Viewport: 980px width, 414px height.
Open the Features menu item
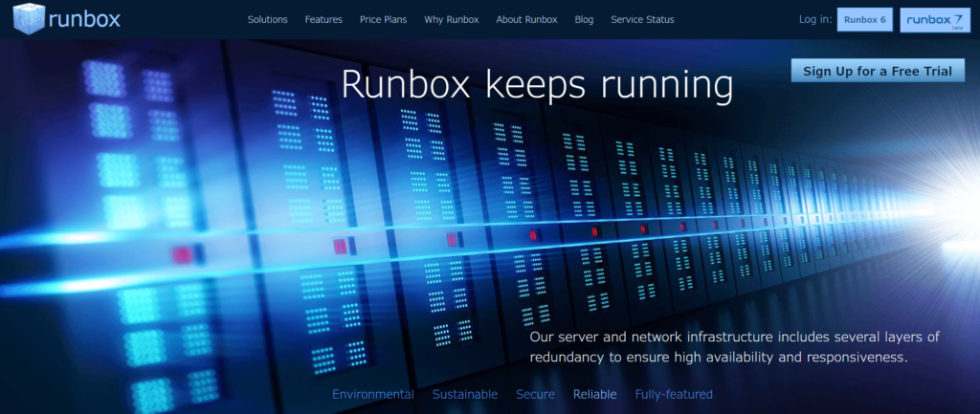click(323, 19)
